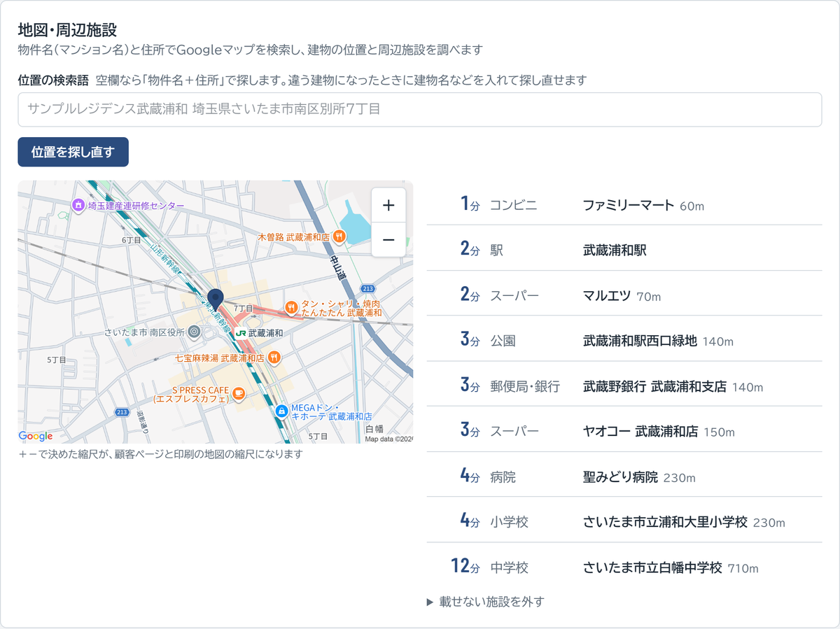
Task: Click the Map data copyright text
Action: tap(389, 439)
